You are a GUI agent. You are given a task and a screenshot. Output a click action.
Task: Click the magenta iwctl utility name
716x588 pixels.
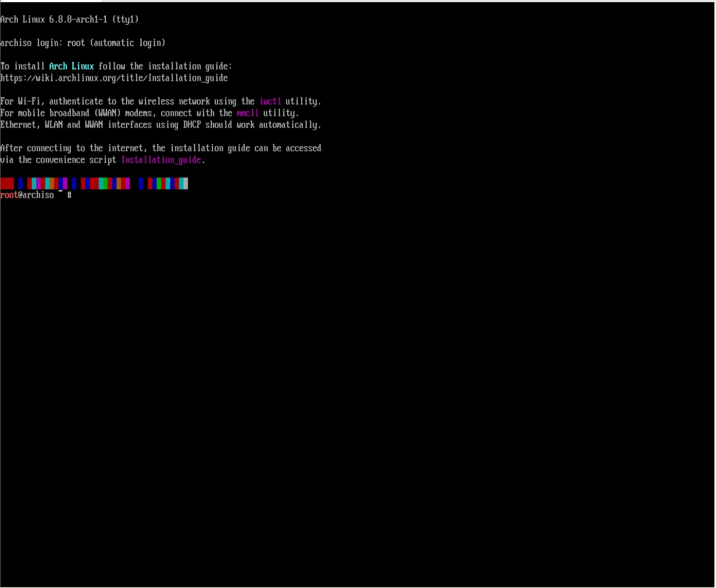click(x=270, y=102)
